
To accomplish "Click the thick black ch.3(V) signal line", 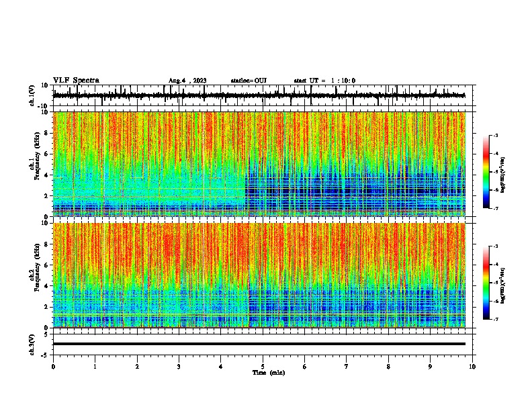I will tap(259, 344).
